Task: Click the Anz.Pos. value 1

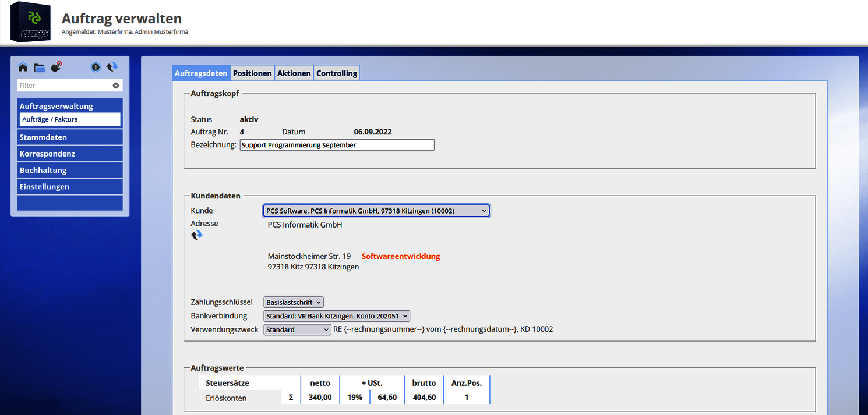Action: tap(467, 398)
